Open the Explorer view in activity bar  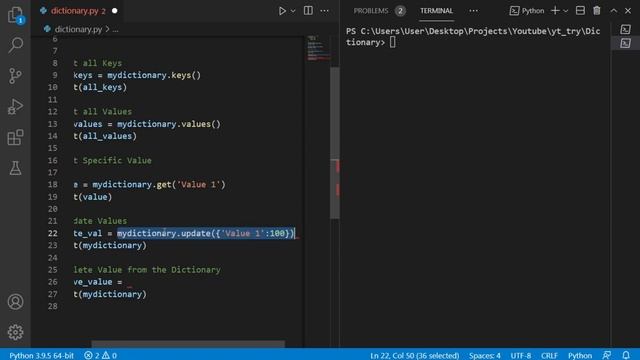(x=16, y=15)
